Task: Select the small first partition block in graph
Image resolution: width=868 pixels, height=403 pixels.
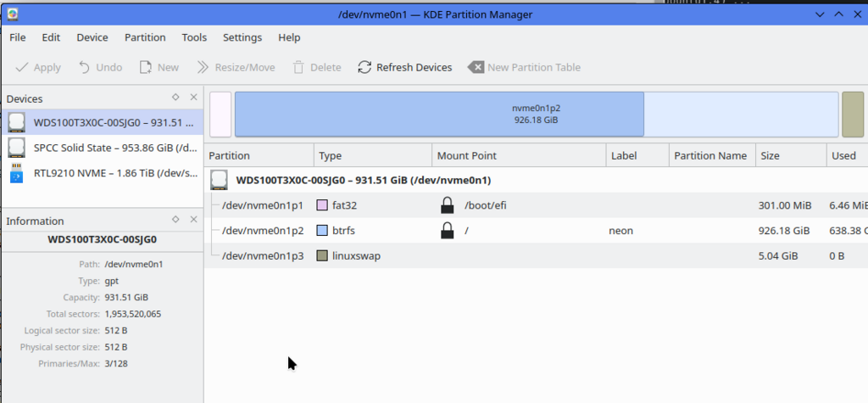Action: pos(220,115)
